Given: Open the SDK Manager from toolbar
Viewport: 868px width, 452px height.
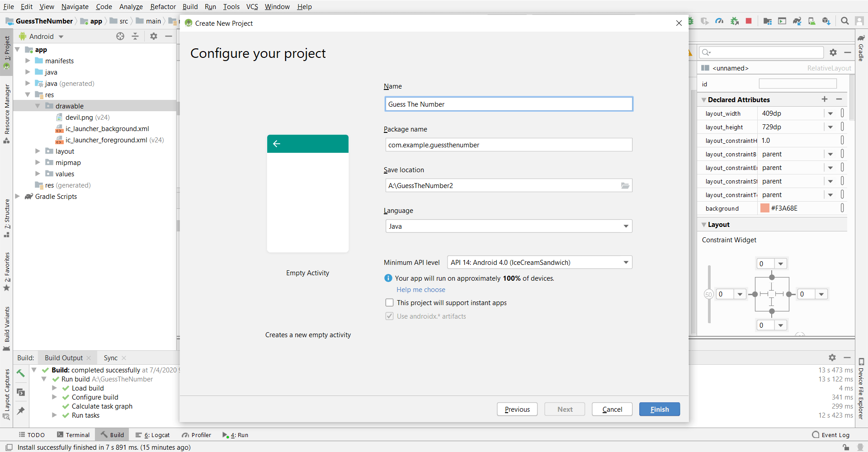Looking at the screenshot, I should click(x=826, y=21).
